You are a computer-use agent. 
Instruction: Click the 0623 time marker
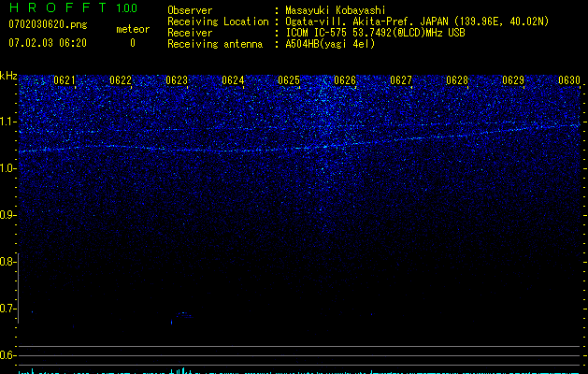tap(177, 80)
